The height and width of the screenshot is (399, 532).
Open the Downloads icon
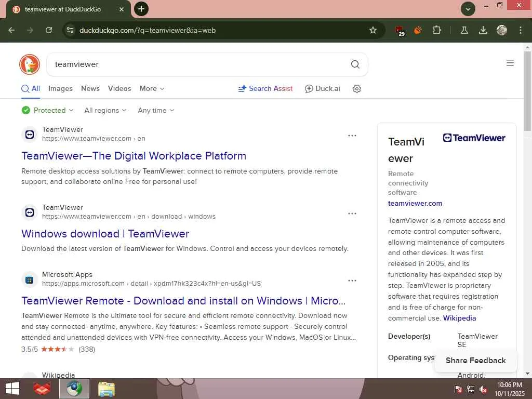[483, 30]
